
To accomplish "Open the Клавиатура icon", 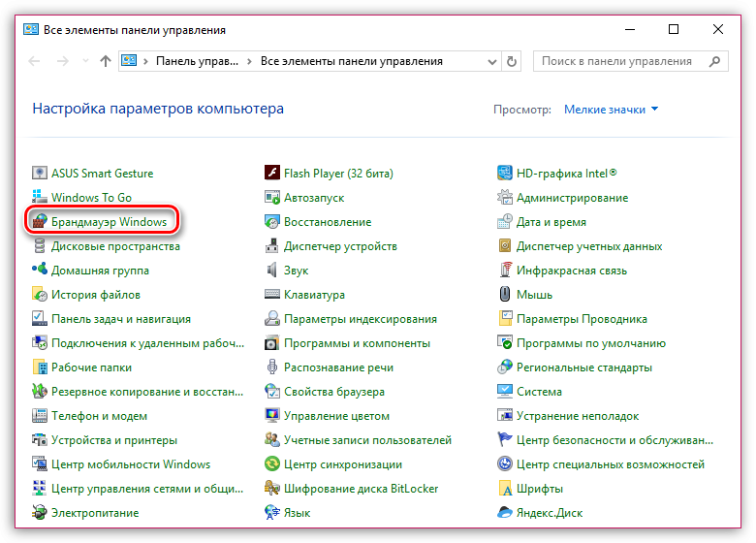I will pos(272,295).
